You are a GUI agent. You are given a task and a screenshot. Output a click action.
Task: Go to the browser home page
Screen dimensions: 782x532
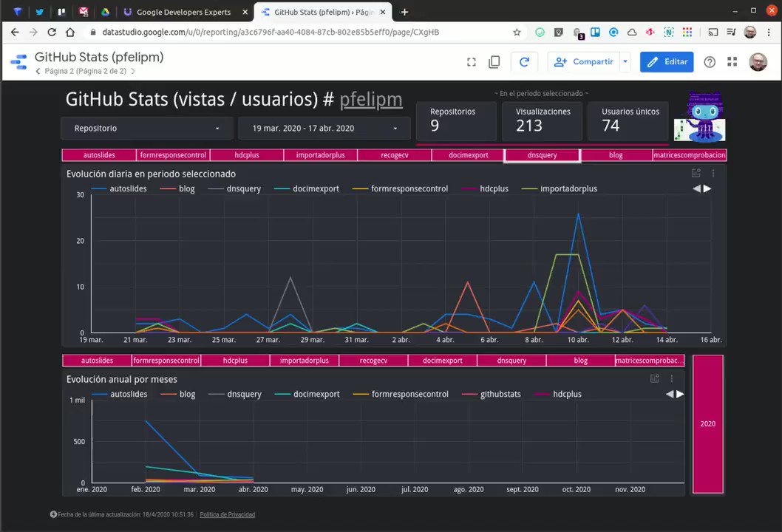point(70,33)
